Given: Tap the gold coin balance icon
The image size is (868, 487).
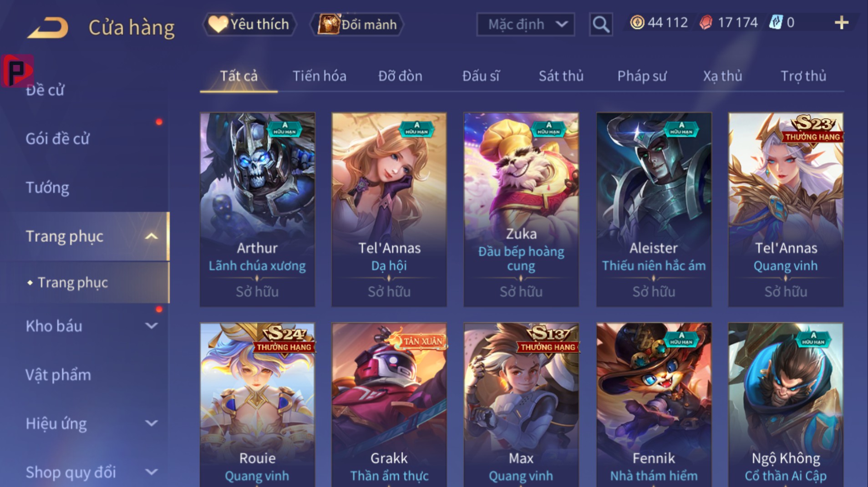Looking at the screenshot, I should click(x=637, y=22).
